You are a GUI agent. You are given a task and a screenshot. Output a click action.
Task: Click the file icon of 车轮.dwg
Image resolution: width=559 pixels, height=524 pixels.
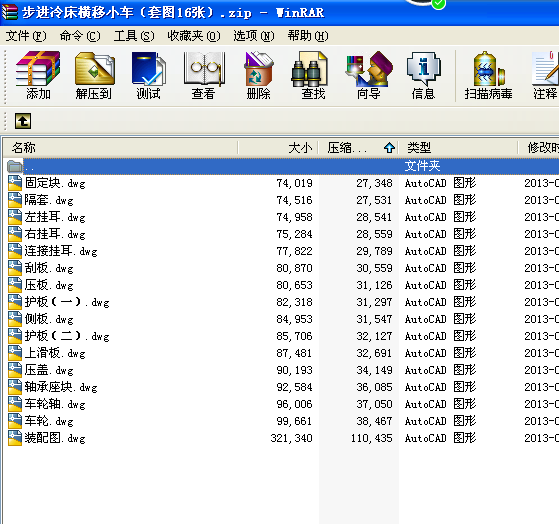15,421
